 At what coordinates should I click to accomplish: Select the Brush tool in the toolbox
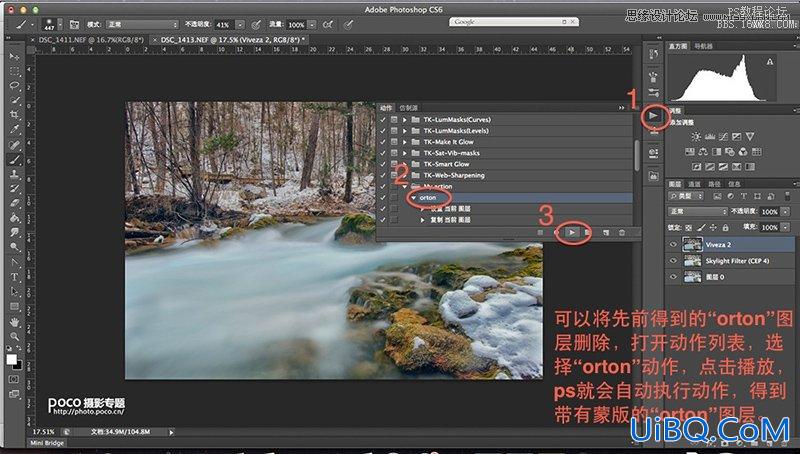[x=14, y=159]
